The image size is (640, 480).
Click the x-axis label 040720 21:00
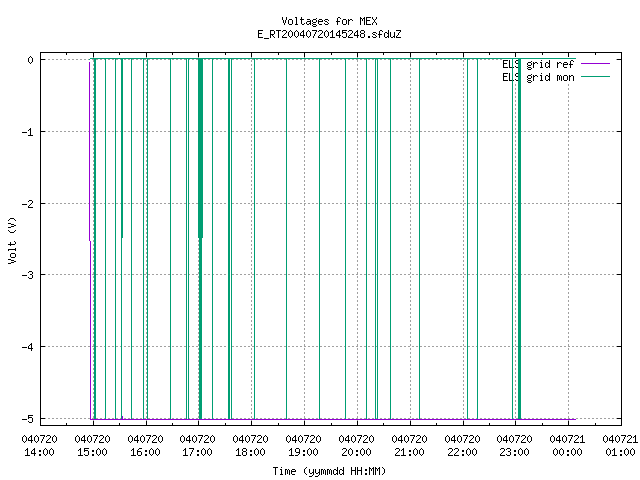(409, 446)
